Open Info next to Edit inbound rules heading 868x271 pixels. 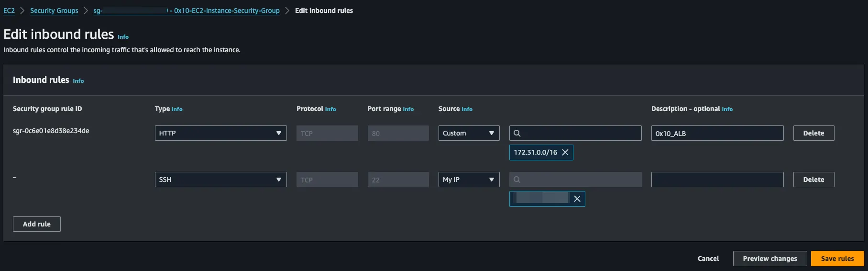tap(123, 37)
